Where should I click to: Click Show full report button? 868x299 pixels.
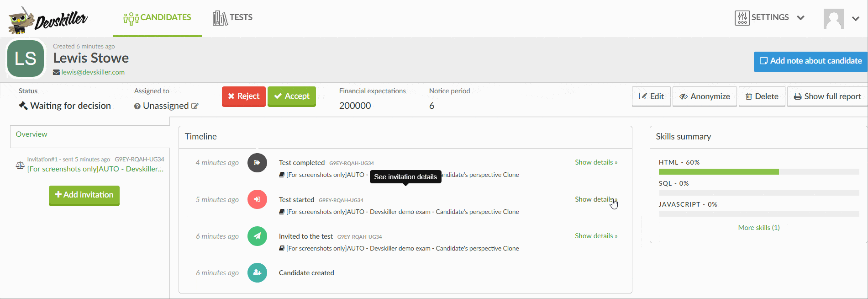[827, 96]
